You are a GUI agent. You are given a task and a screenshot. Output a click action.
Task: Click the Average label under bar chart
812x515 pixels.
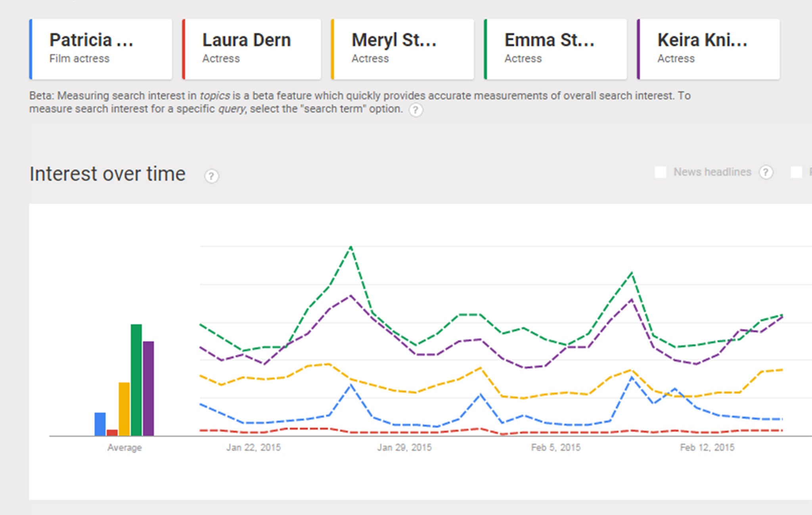(x=124, y=447)
